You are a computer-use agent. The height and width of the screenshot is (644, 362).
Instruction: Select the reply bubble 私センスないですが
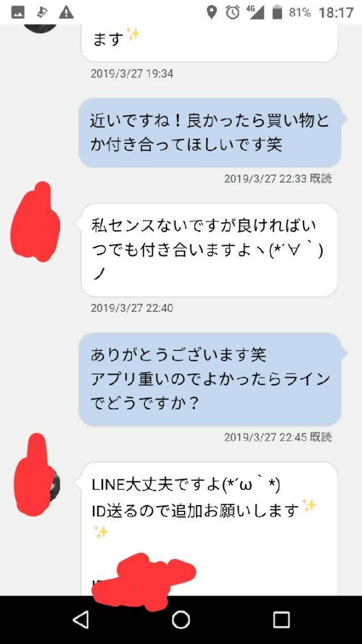point(209,250)
